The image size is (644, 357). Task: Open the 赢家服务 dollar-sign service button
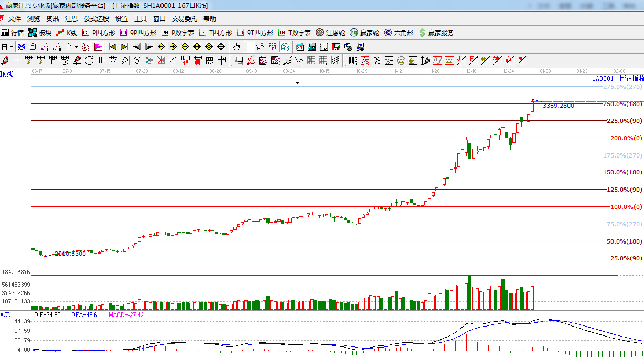tap(436, 33)
